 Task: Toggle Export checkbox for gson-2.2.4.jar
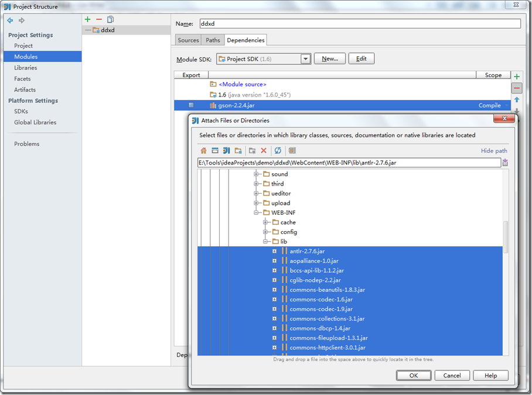190,105
